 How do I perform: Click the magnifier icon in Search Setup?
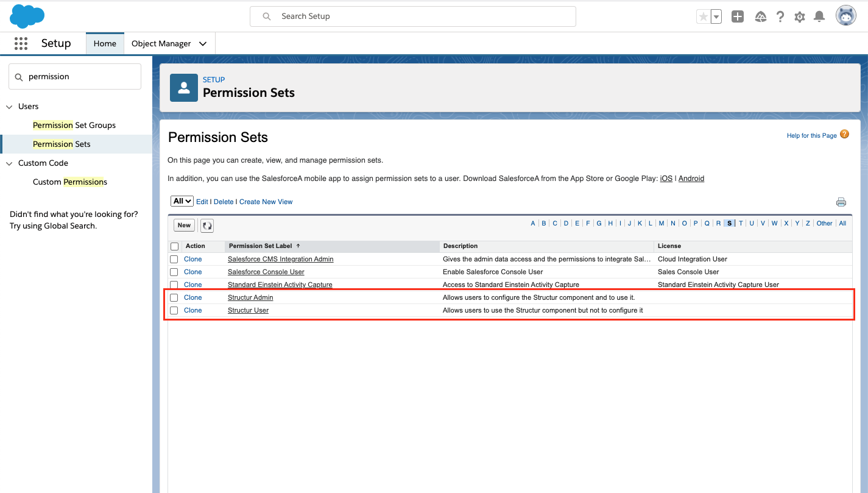tap(266, 16)
